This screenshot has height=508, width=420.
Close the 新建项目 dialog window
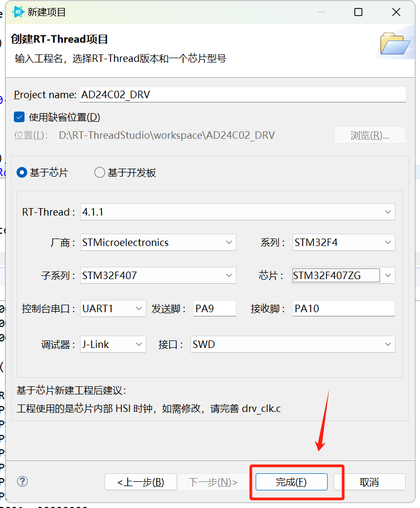396,12
